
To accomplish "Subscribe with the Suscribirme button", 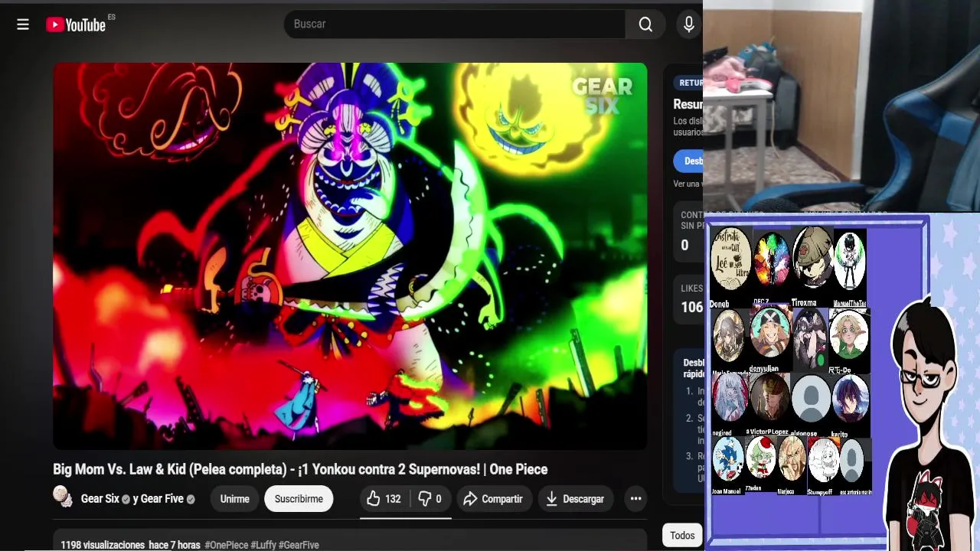I will pyautogui.click(x=299, y=499).
